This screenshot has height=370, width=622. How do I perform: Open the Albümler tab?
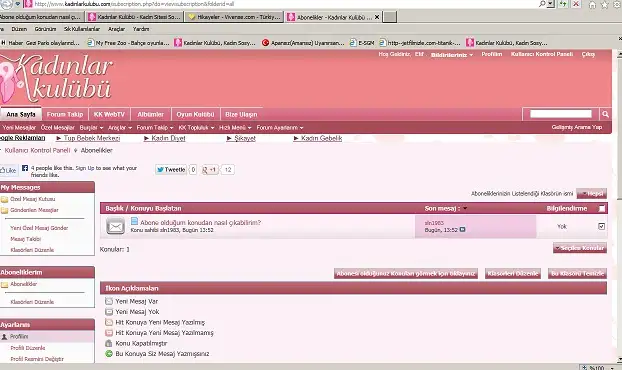point(150,114)
